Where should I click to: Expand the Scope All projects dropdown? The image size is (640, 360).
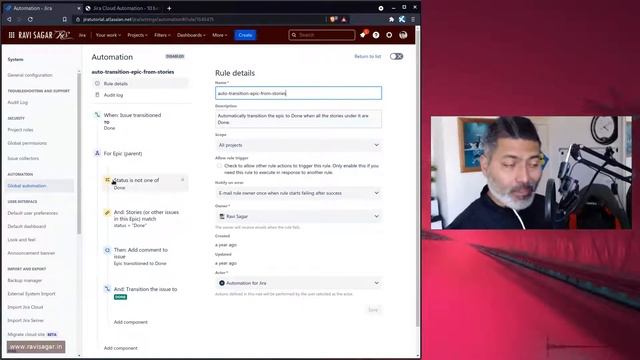tap(298, 145)
